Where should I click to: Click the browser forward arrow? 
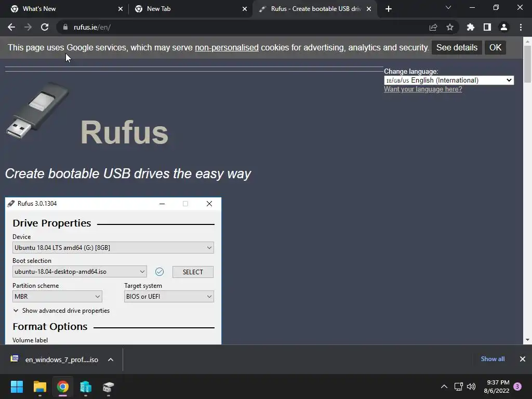28,27
